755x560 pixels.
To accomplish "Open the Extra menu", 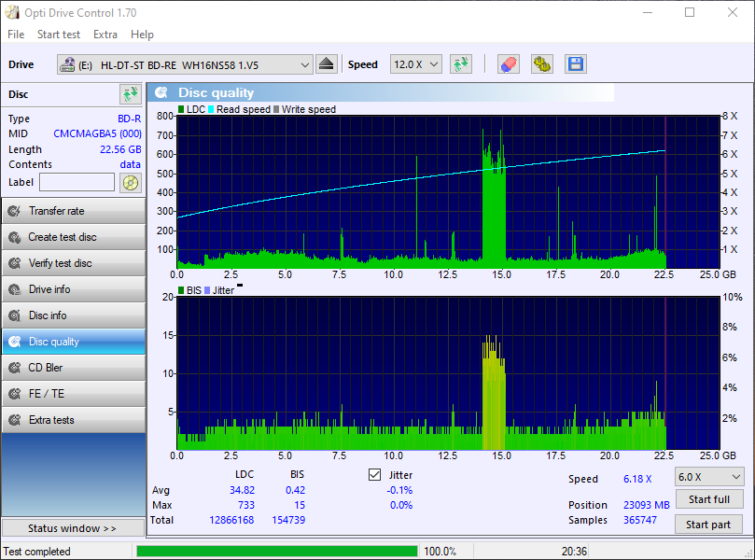I will 105,35.
